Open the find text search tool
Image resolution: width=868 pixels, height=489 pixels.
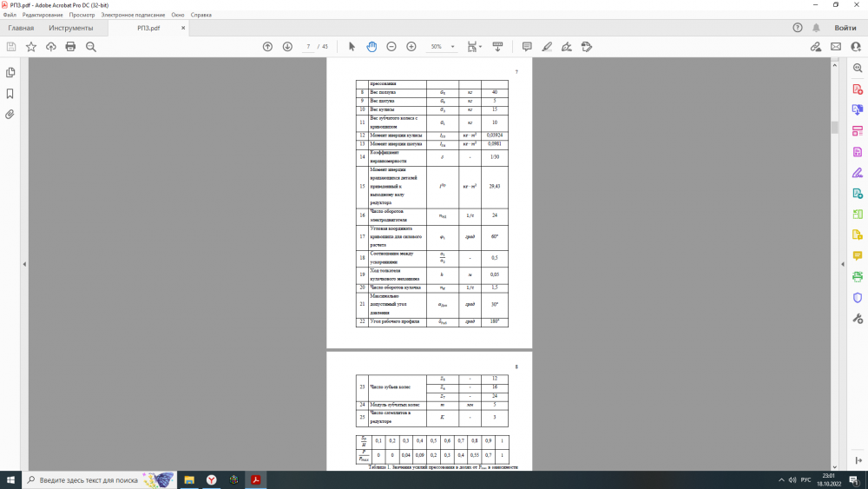pyautogui.click(x=91, y=47)
